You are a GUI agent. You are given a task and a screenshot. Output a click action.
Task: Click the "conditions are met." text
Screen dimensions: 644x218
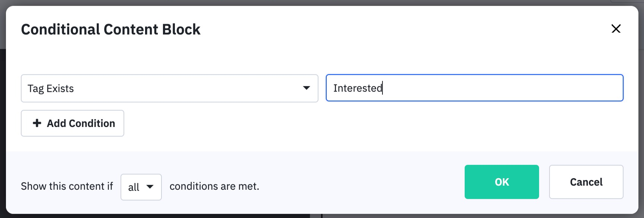pyautogui.click(x=214, y=186)
